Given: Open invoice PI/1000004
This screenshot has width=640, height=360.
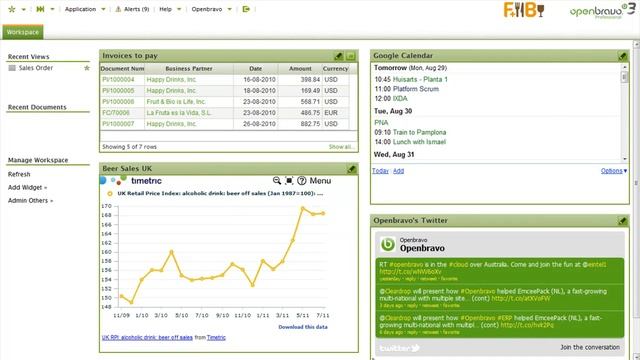Looking at the screenshot, I should (x=118, y=80).
